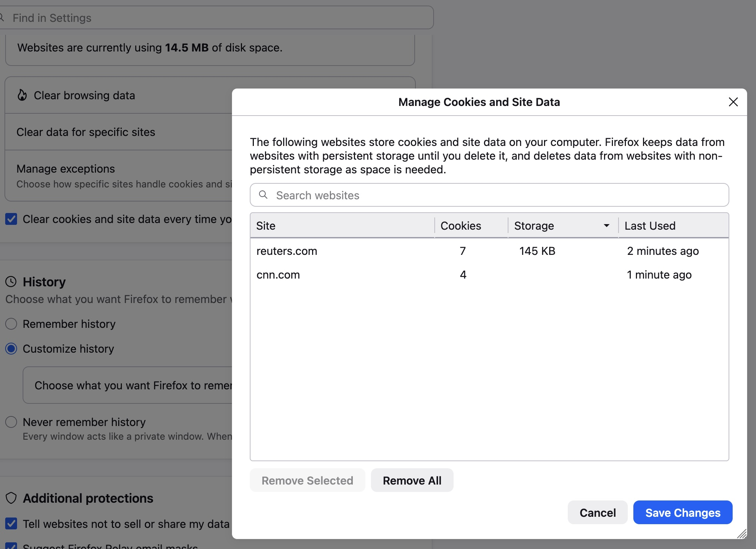
Task: Select the cnn.com entry in the list
Action: coord(489,274)
